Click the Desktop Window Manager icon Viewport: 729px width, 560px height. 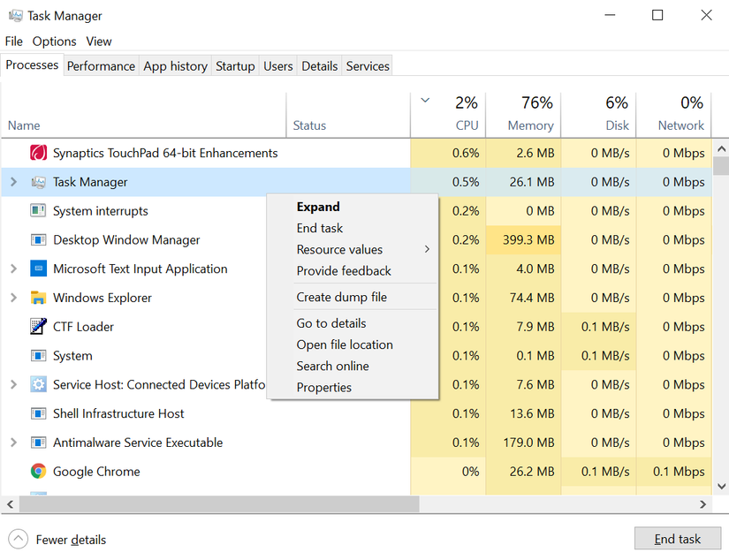37,239
